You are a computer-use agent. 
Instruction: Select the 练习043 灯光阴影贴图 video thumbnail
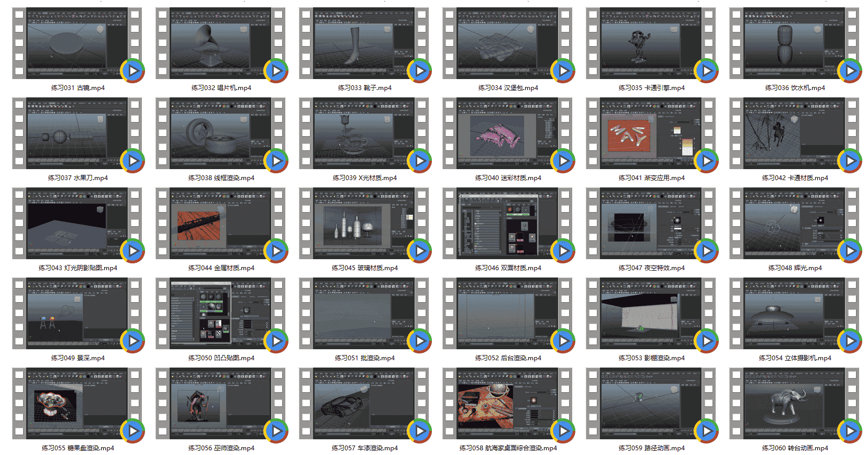pos(77,224)
